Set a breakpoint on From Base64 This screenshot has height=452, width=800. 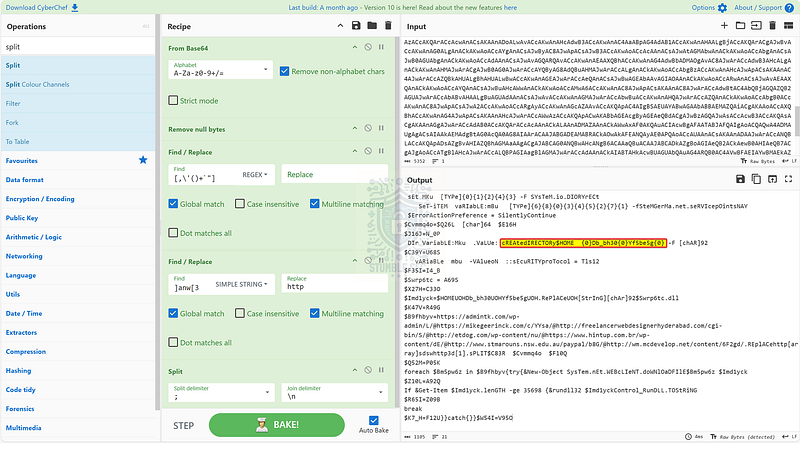coord(381,47)
